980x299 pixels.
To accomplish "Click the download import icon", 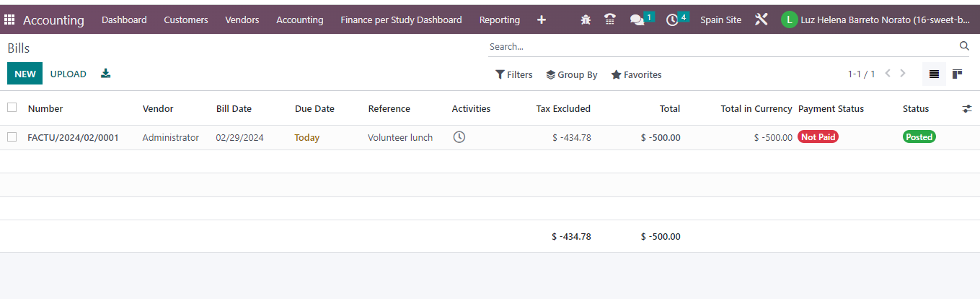I will [x=106, y=74].
